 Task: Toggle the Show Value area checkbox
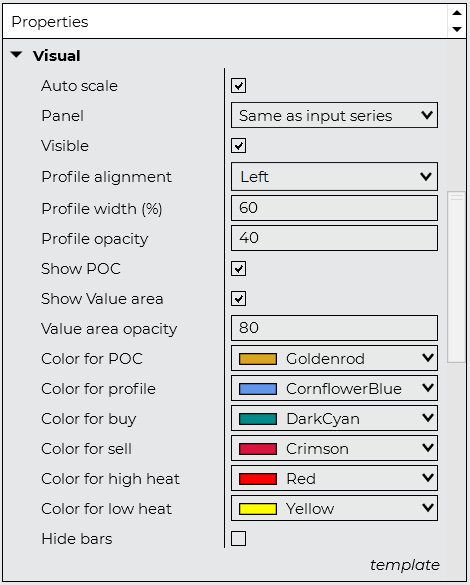click(238, 299)
